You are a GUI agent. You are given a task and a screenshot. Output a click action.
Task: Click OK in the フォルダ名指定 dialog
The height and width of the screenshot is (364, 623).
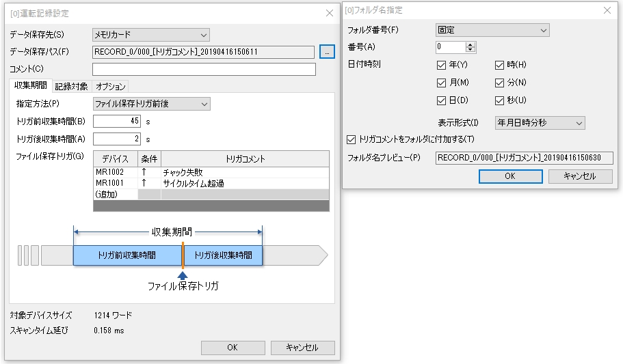click(x=511, y=176)
